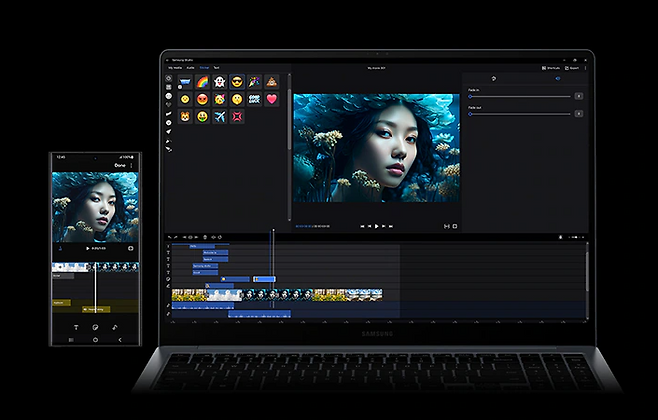
Task: Click the Export button
Action: (x=573, y=67)
